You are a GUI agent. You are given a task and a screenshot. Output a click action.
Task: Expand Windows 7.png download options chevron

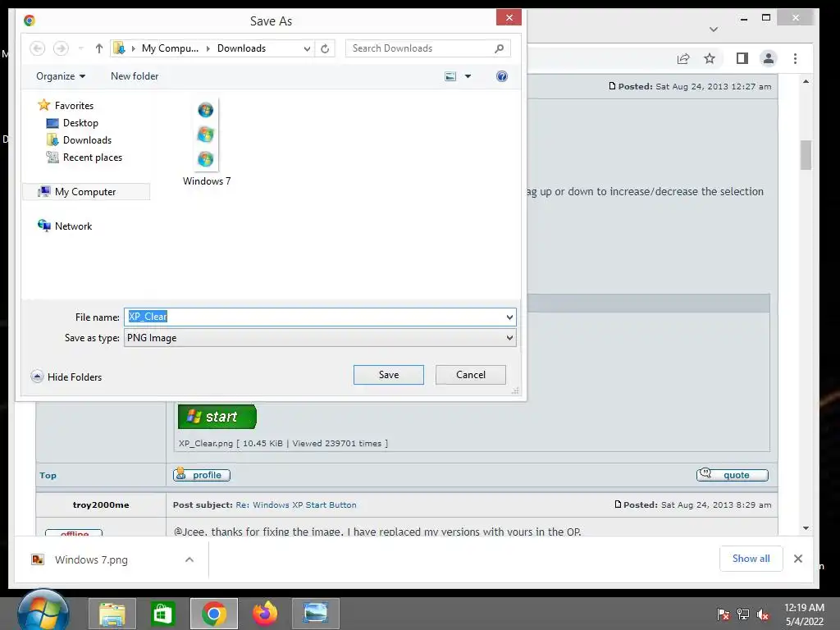pos(189,559)
